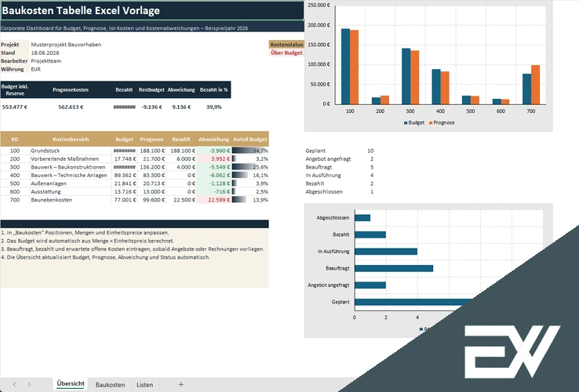Click the date cell 18.06.2026
Viewport: 579px width, 392px height.
point(45,53)
